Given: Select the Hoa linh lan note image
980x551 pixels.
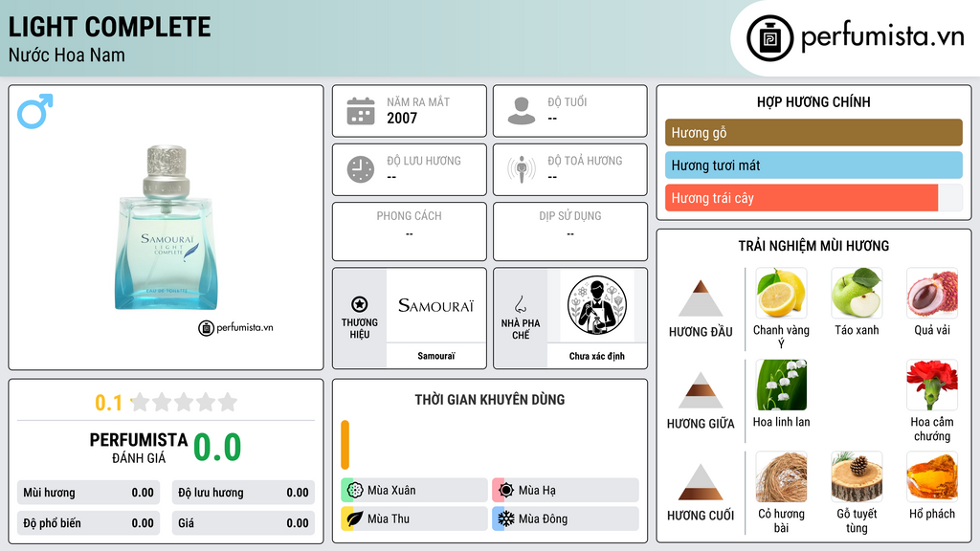Looking at the screenshot, I should click(781, 385).
